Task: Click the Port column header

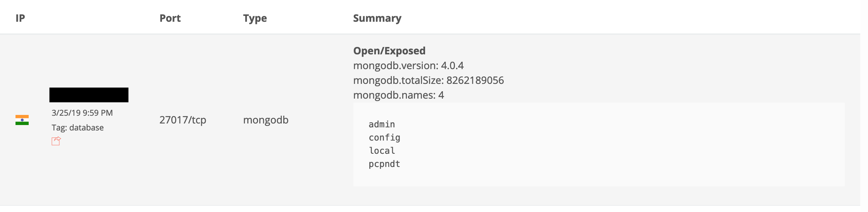Action: 170,18
